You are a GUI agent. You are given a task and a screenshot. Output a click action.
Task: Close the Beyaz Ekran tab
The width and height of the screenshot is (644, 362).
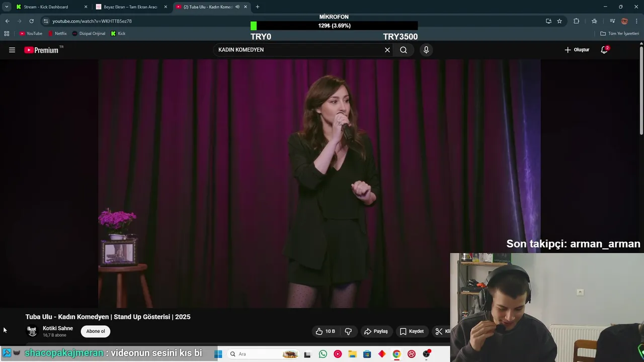click(x=166, y=7)
